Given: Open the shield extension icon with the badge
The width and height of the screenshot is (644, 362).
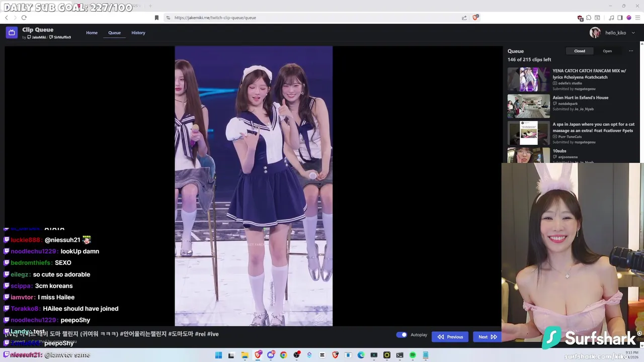Looking at the screenshot, I should [580, 18].
